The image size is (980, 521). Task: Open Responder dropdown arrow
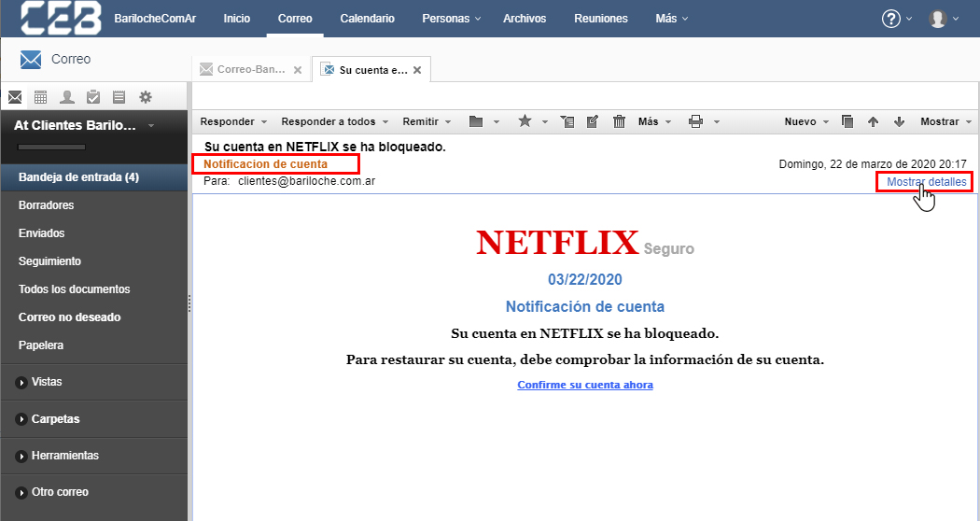point(264,122)
